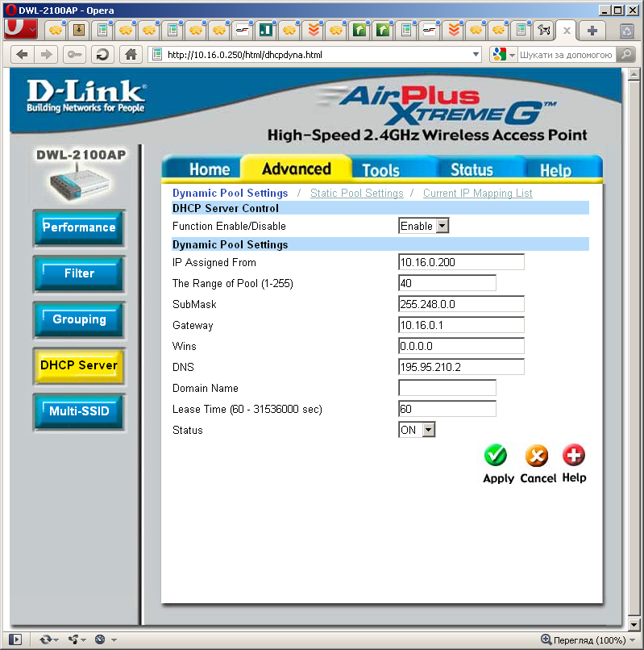Focus the Range of Pool field
The image size is (644, 650).
(x=447, y=283)
